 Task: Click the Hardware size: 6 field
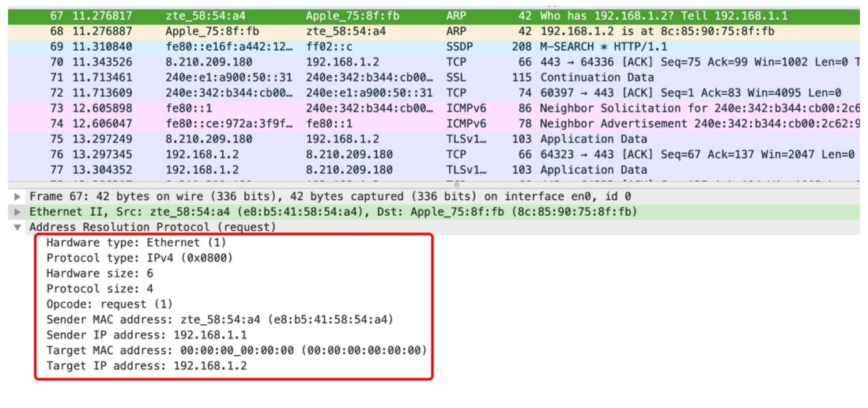100,274
